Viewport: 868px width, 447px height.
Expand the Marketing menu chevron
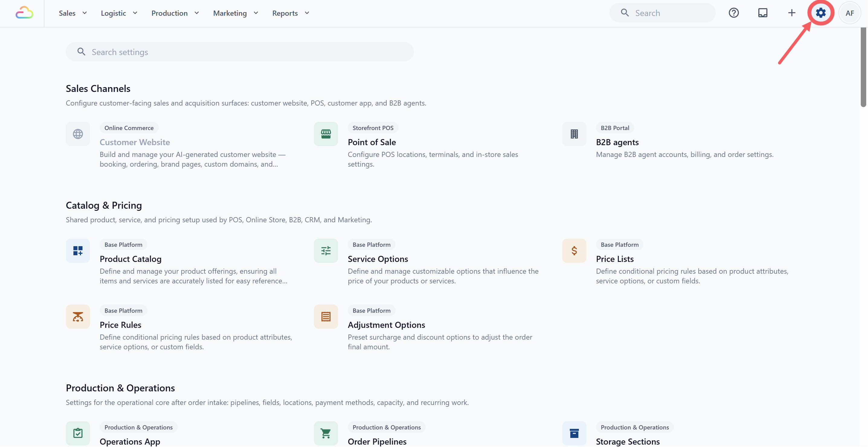tap(256, 13)
